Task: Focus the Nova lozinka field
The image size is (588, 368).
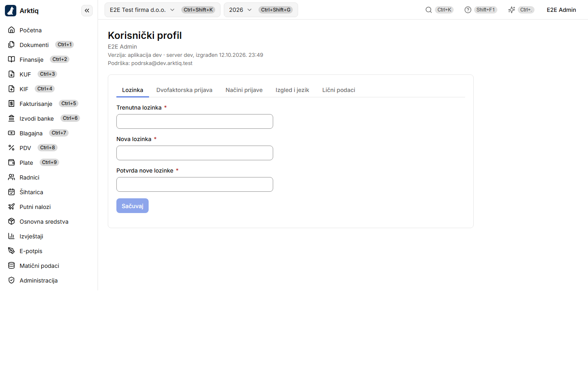Action: [x=195, y=153]
